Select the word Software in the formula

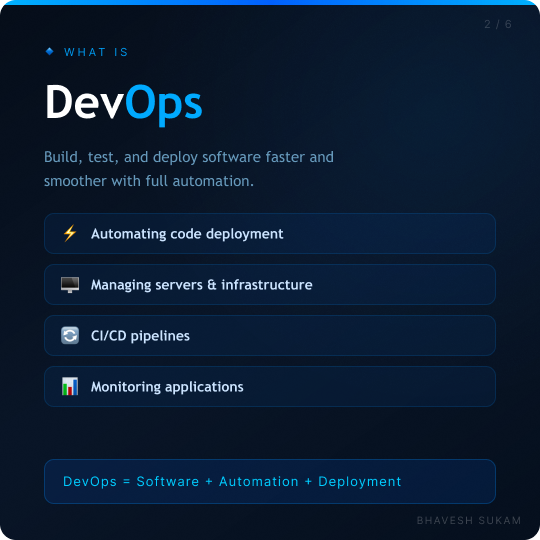[x=168, y=481]
